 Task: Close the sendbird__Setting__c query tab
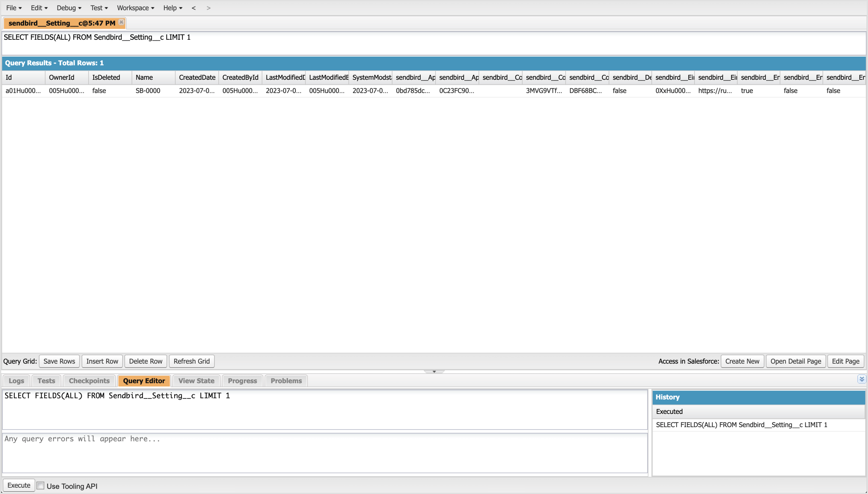(x=121, y=22)
